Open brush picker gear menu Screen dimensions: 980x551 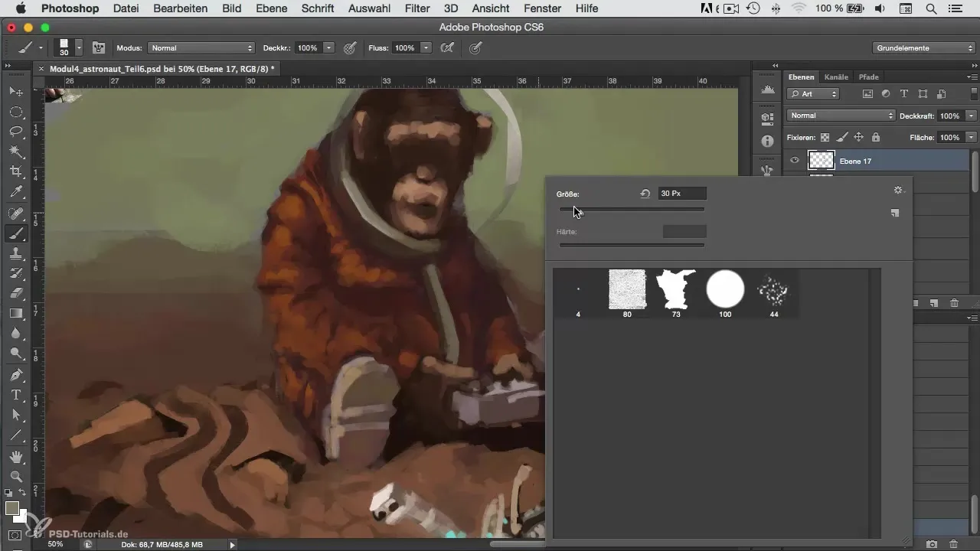[898, 191]
